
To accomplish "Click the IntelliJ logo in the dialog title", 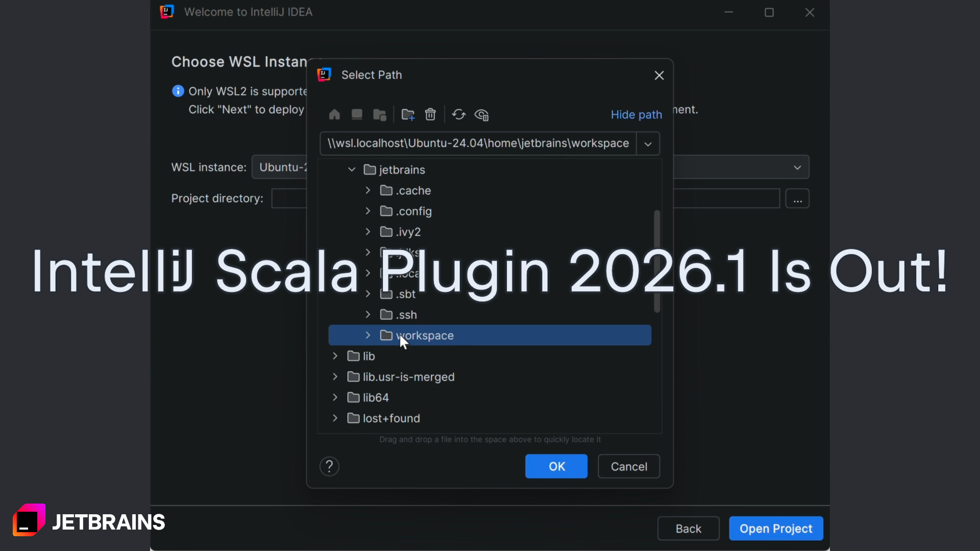I will [325, 74].
